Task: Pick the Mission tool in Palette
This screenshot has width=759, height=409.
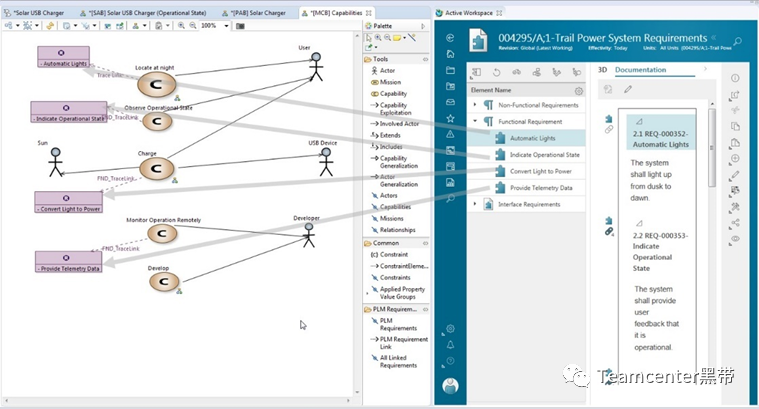Action: [x=385, y=82]
